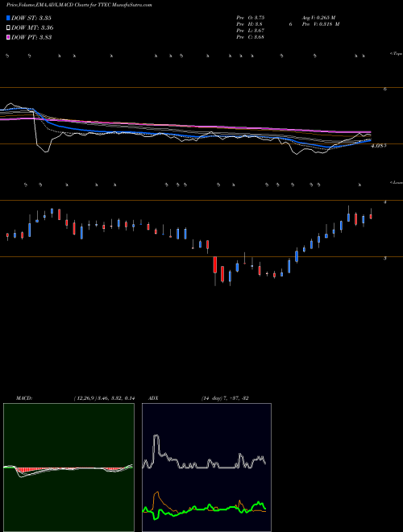Click the 'Avg V: 0.265 M' volume text

[x=319, y=17]
